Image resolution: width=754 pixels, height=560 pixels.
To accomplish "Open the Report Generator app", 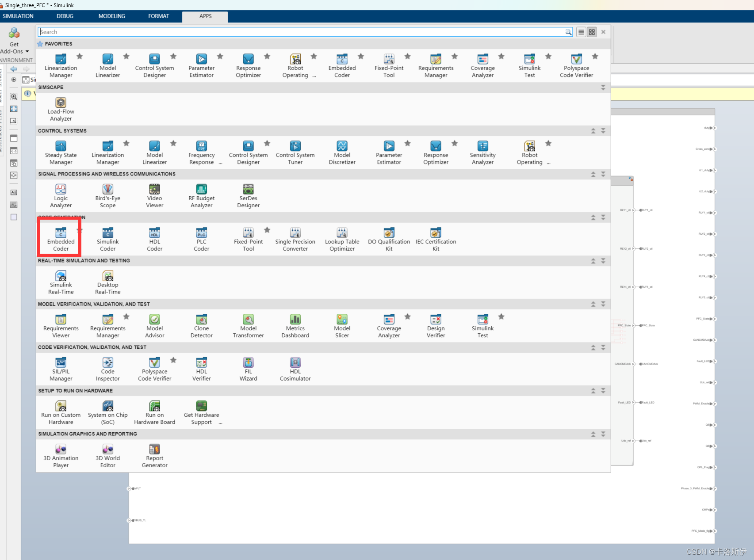I will 154,456.
